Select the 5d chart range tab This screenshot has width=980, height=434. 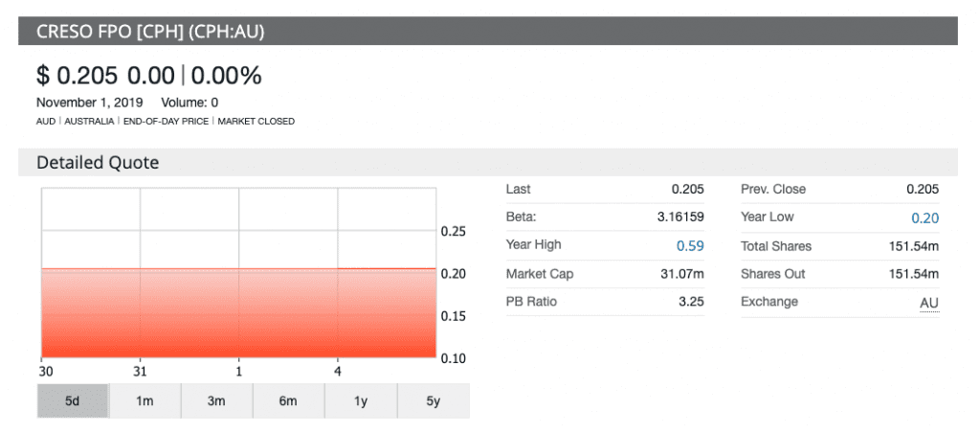[x=73, y=401]
